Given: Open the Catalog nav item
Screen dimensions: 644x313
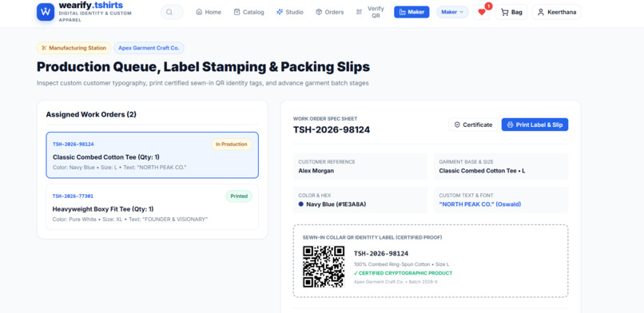Looking at the screenshot, I should click(x=249, y=12).
